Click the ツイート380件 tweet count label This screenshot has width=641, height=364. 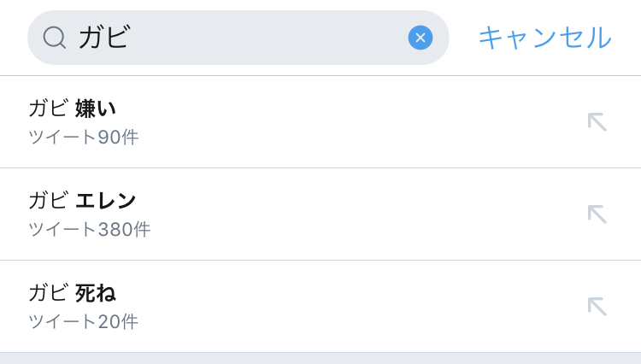click(89, 230)
